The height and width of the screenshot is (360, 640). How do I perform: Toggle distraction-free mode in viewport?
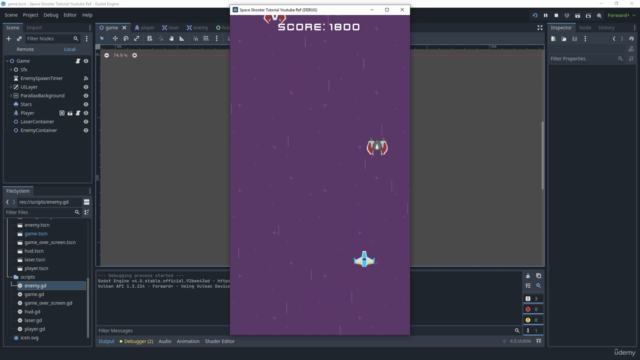[x=540, y=28]
